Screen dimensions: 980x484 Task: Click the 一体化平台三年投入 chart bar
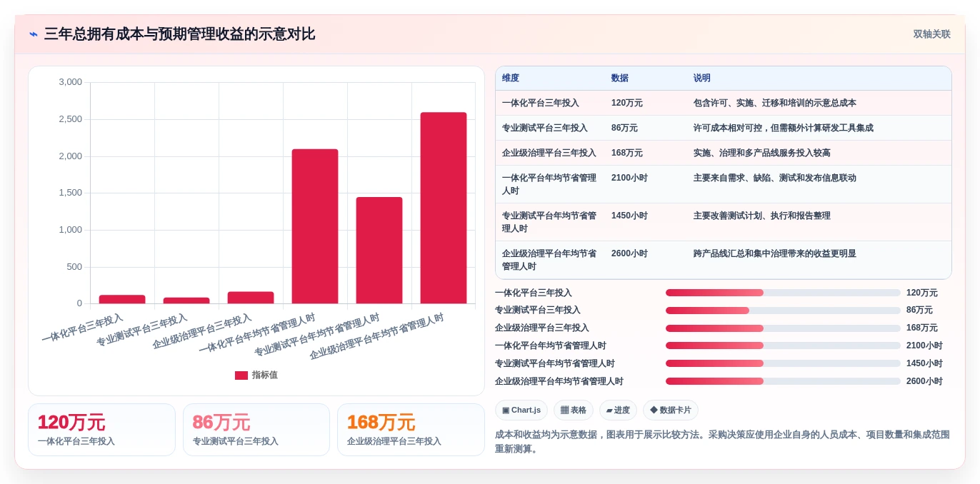[x=122, y=299]
